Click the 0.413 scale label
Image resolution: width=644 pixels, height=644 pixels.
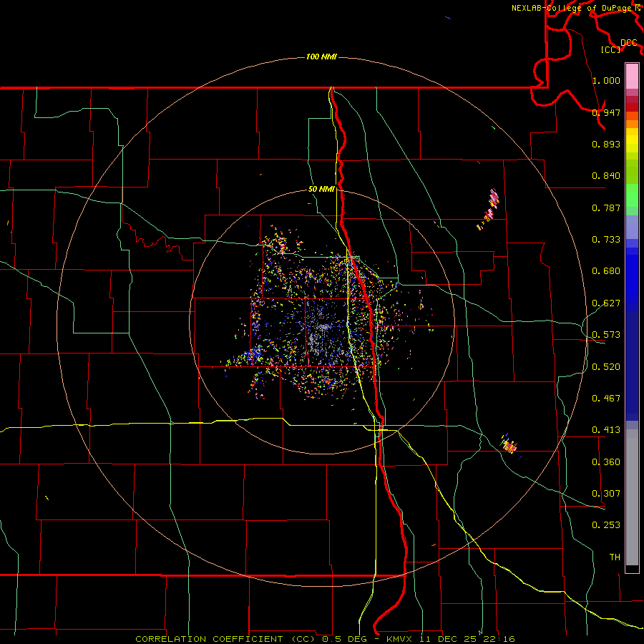(x=606, y=430)
